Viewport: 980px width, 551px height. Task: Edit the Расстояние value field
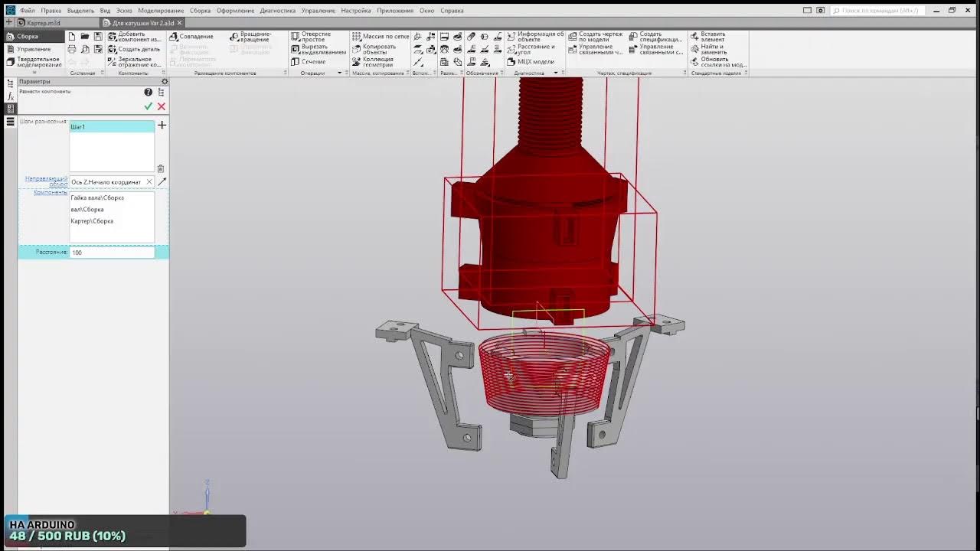click(x=112, y=253)
